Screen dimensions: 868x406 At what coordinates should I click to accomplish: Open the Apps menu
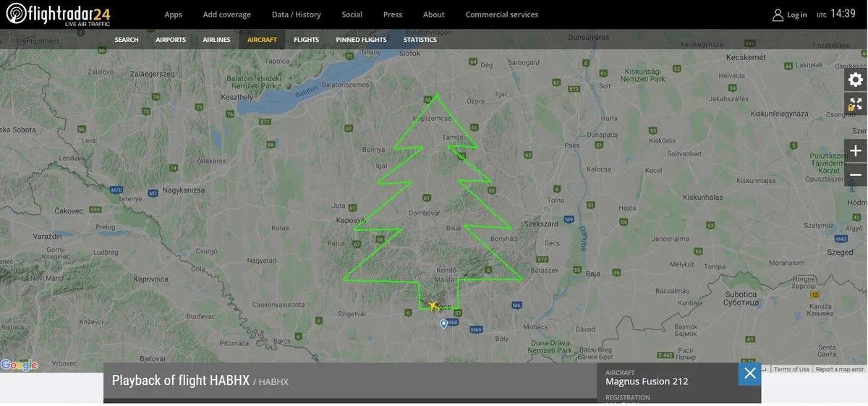[173, 14]
